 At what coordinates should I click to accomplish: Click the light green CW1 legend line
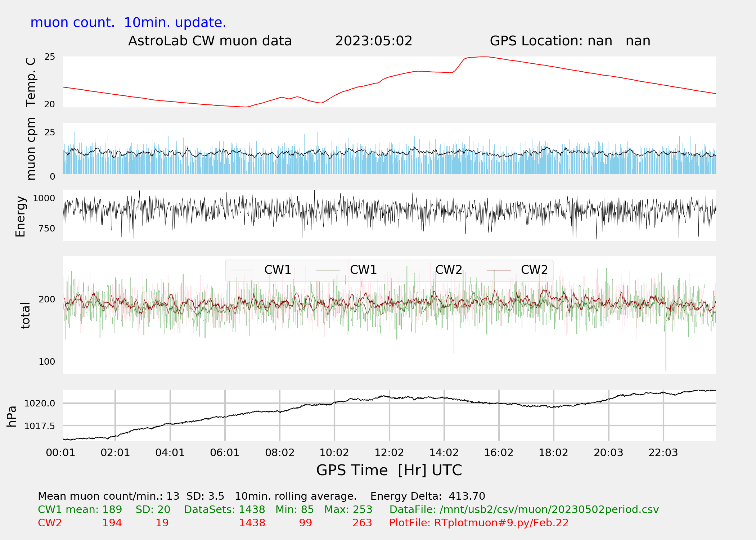(242, 270)
